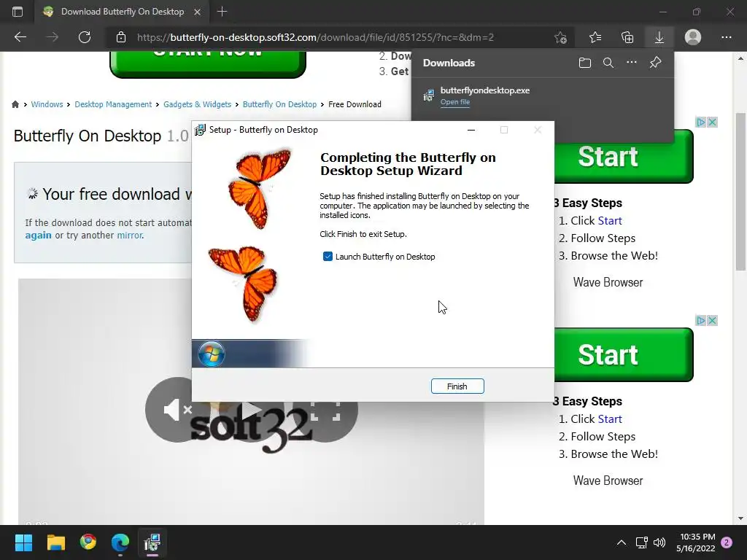Open the tab actions menu icon
This screenshot has height=560, width=747.
(x=18, y=12)
